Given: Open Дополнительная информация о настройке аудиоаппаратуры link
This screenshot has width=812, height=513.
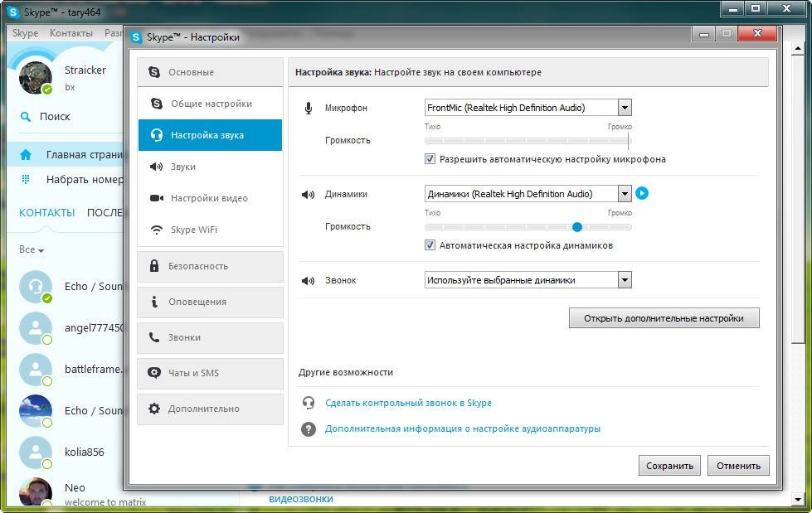Looking at the screenshot, I should tap(463, 428).
